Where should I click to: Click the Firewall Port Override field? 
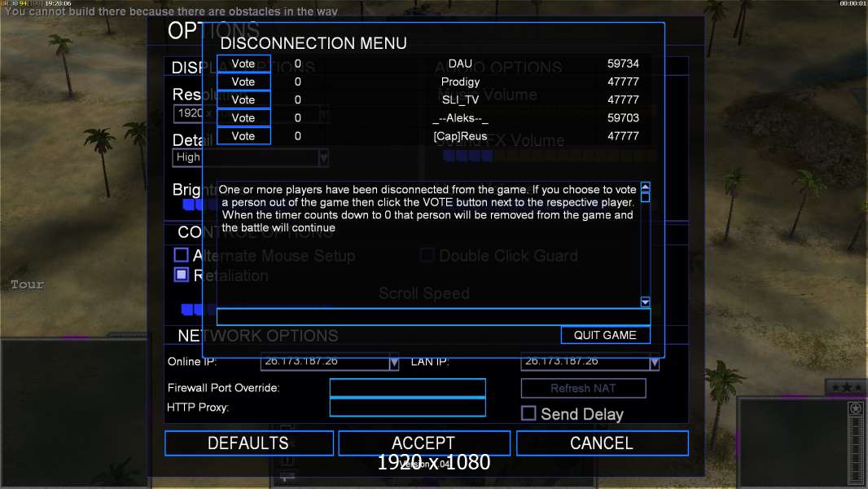pos(407,388)
